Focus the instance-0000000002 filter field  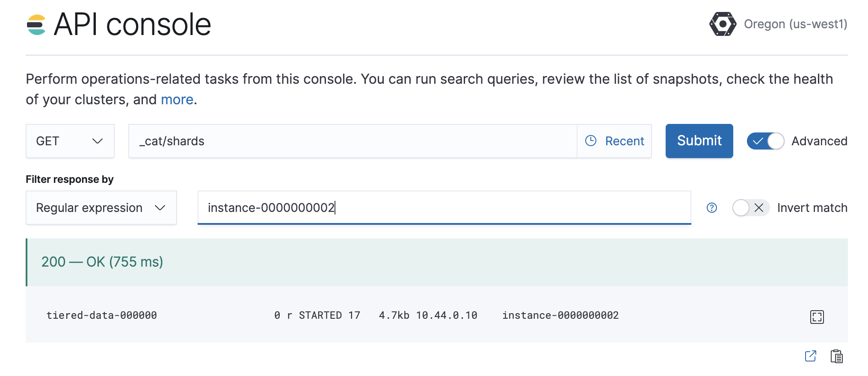pos(444,208)
